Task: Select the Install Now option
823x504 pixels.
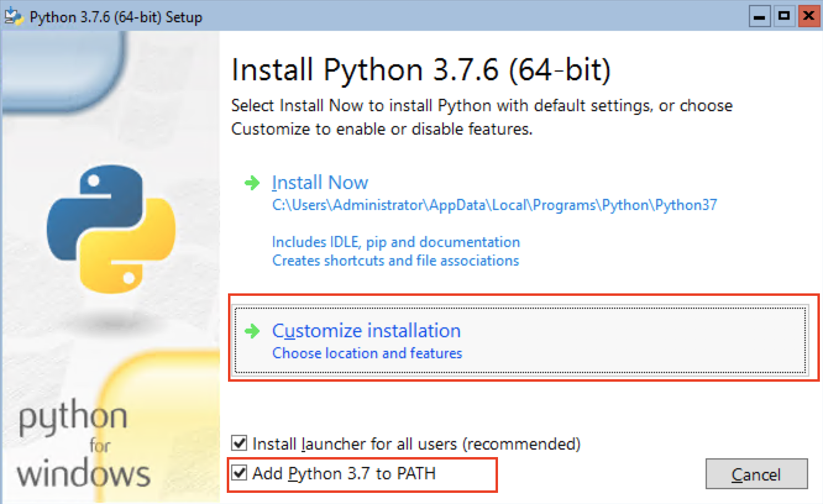Action: tap(320, 183)
